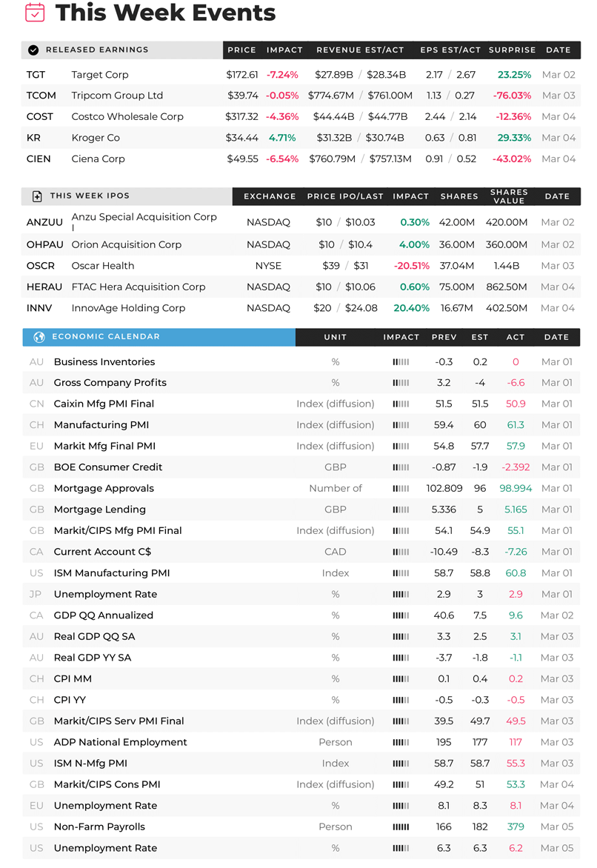Image resolution: width=597 pixels, height=868 pixels.
Task: Click the Non-Farm Payrolls event name
Action: point(99,827)
